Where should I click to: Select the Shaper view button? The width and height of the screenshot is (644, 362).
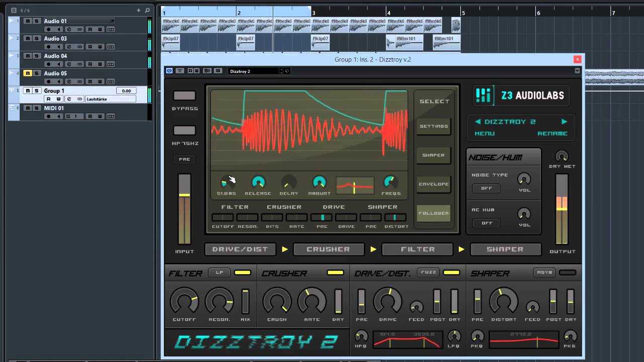tap(434, 155)
